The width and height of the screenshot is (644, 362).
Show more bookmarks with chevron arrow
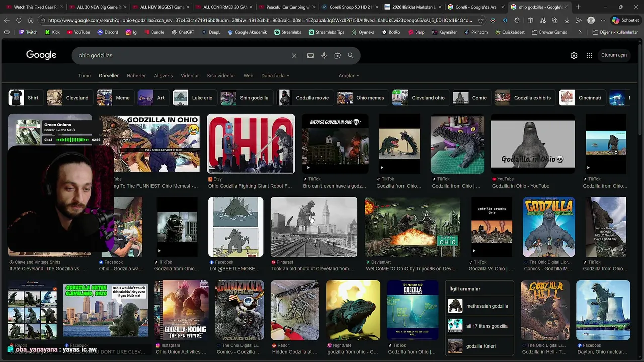(580, 32)
